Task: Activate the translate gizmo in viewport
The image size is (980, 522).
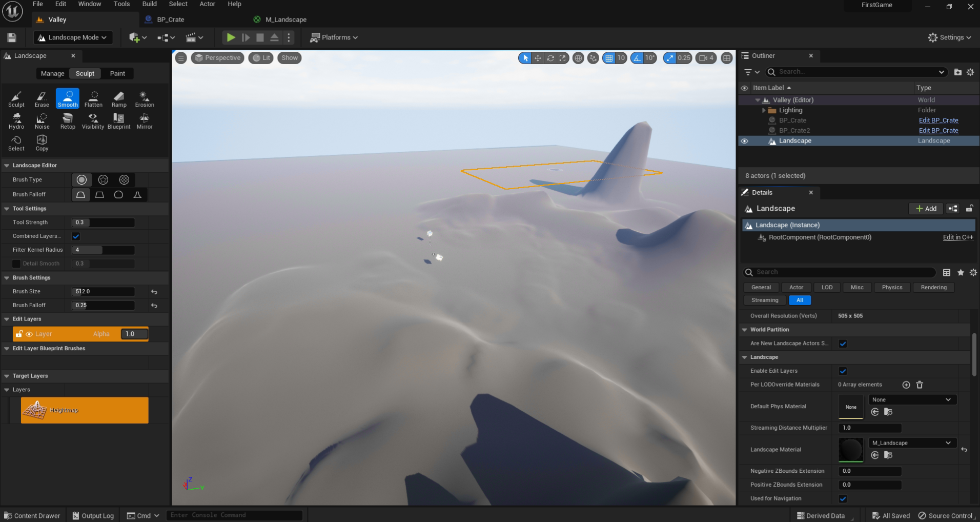Action: [538, 58]
